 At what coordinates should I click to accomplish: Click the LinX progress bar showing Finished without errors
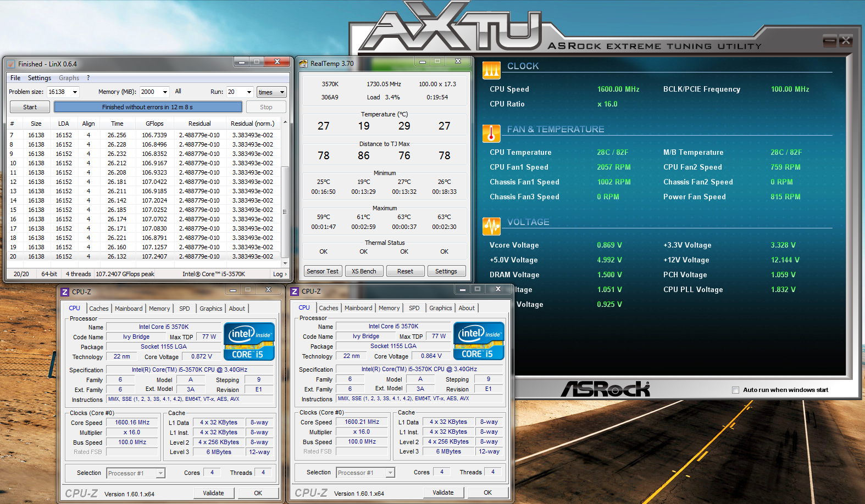(147, 107)
